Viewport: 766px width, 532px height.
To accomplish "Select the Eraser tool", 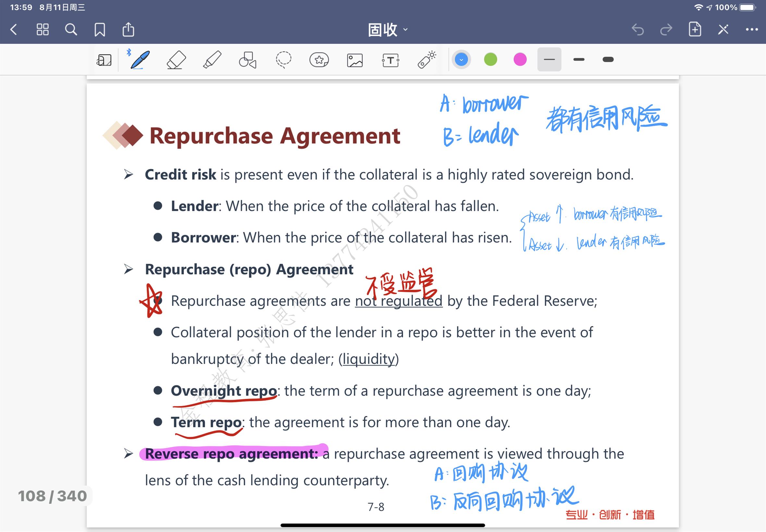I will tap(176, 60).
